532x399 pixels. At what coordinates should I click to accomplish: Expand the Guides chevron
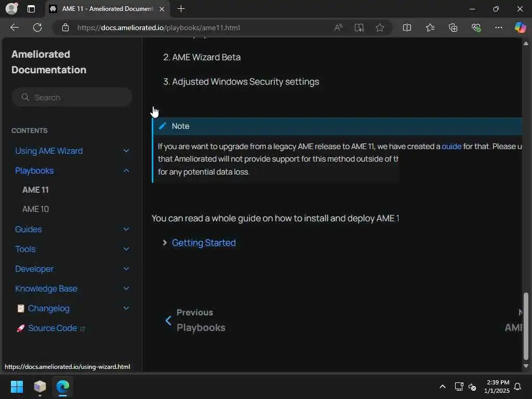coord(126,229)
